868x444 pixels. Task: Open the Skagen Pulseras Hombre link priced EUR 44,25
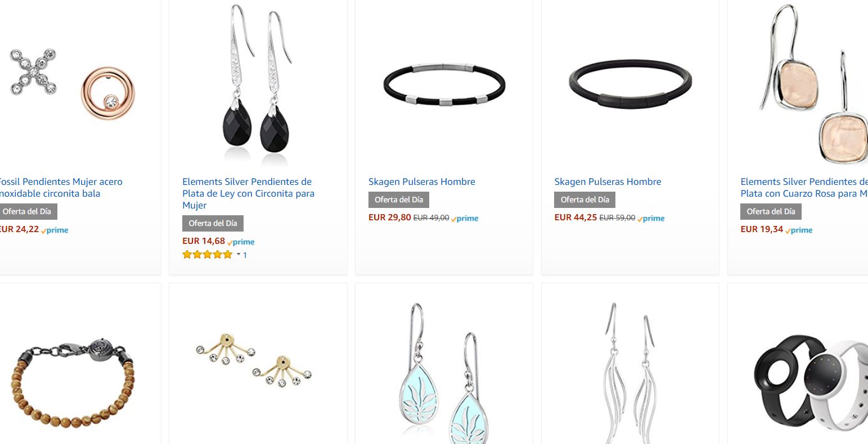608,182
